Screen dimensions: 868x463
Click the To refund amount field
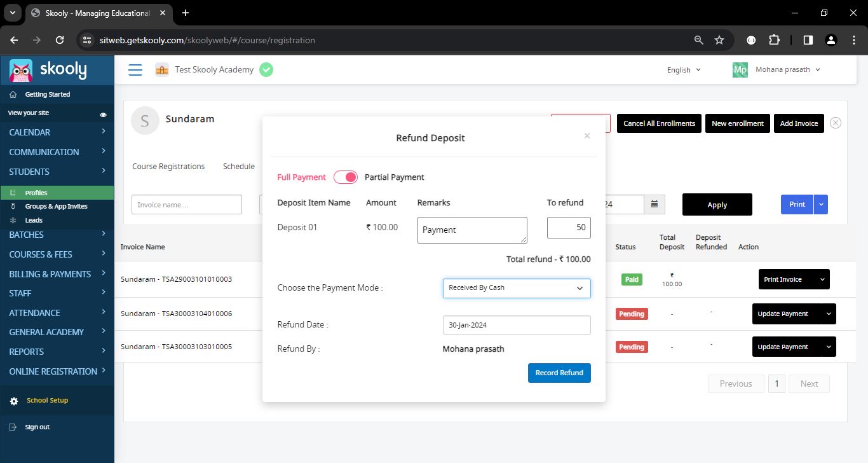click(x=569, y=228)
